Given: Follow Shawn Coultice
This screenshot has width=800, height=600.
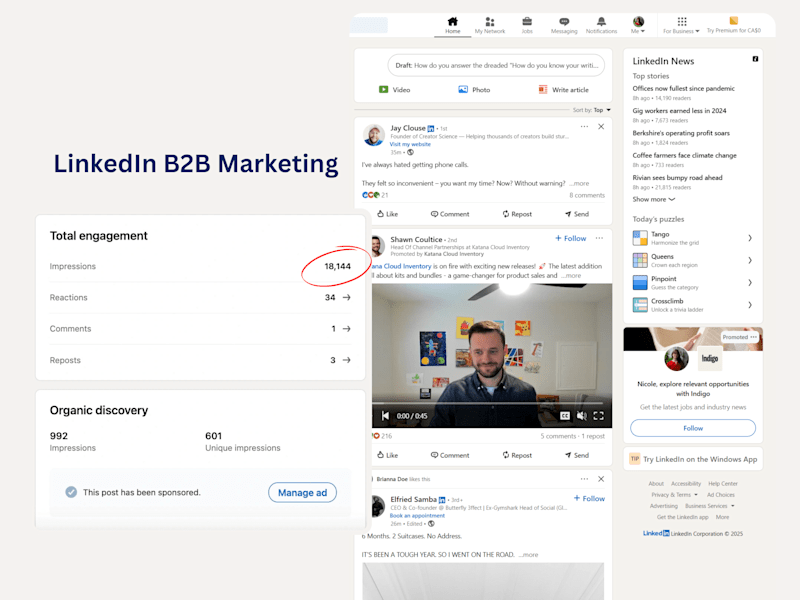Looking at the screenshot, I should click(x=570, y=238).
